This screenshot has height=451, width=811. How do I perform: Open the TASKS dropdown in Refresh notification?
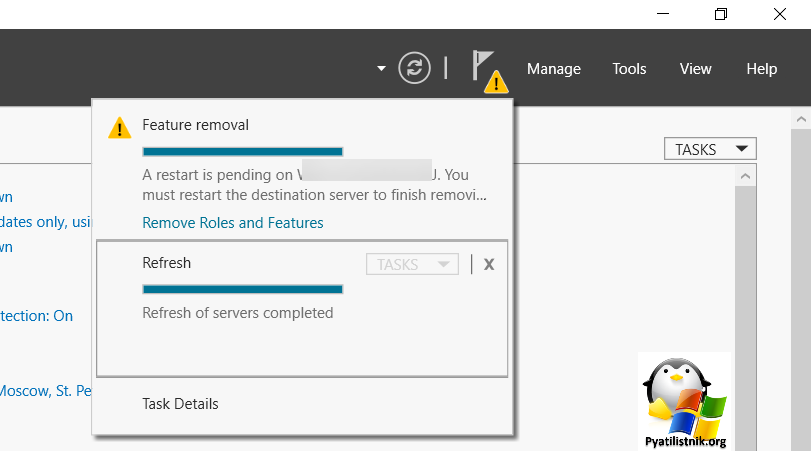tap(412, 264)
